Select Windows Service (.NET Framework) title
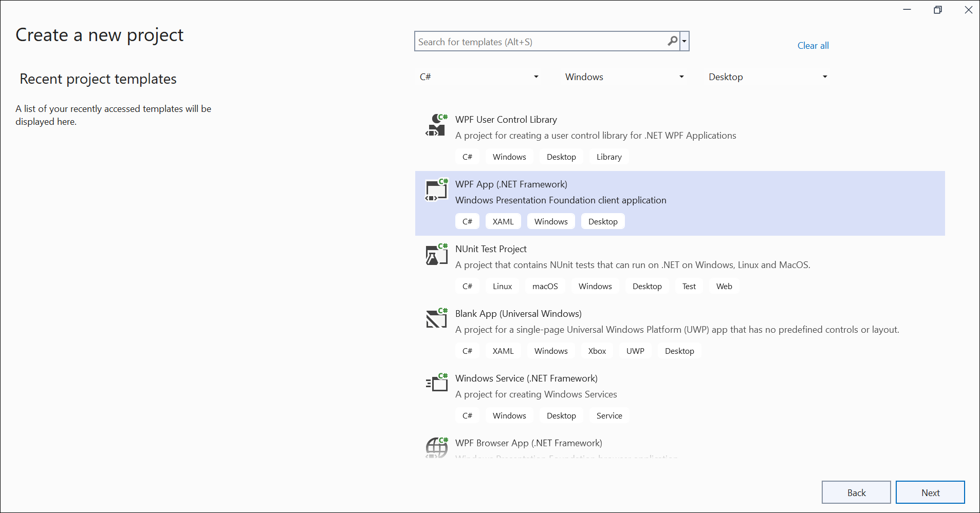Image resolution: width=980 pixels, height=513 pixels. coord(526,378)
